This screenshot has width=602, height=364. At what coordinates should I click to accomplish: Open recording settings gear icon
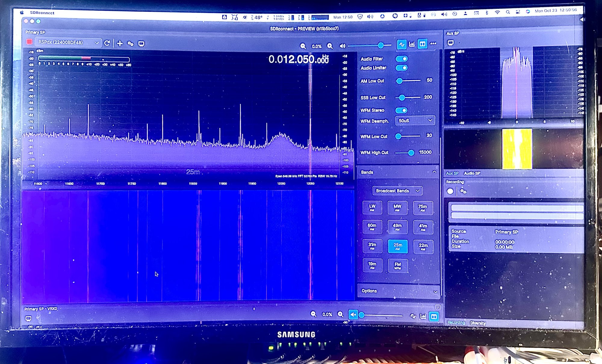coord(463,191)
